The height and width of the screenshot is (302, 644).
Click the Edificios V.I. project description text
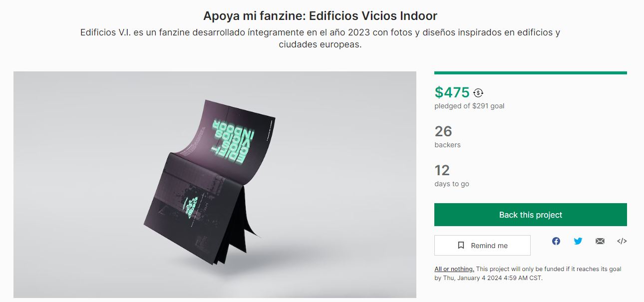pyautogui.click(x=321, y=38)
